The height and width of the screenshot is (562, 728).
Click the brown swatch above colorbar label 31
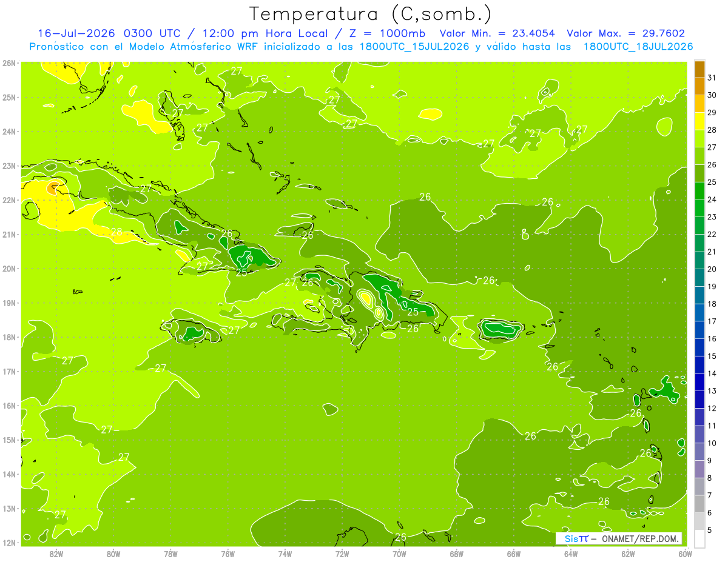tap(699, 69)
